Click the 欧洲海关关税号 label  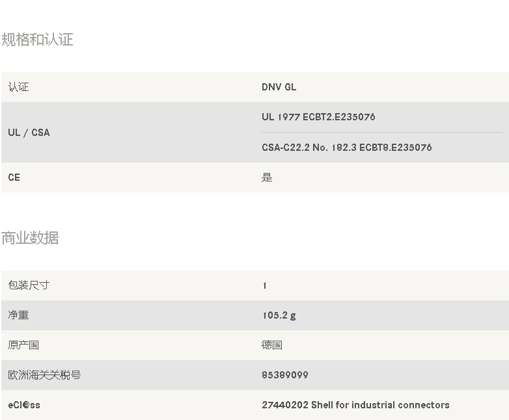pos(44,375)
